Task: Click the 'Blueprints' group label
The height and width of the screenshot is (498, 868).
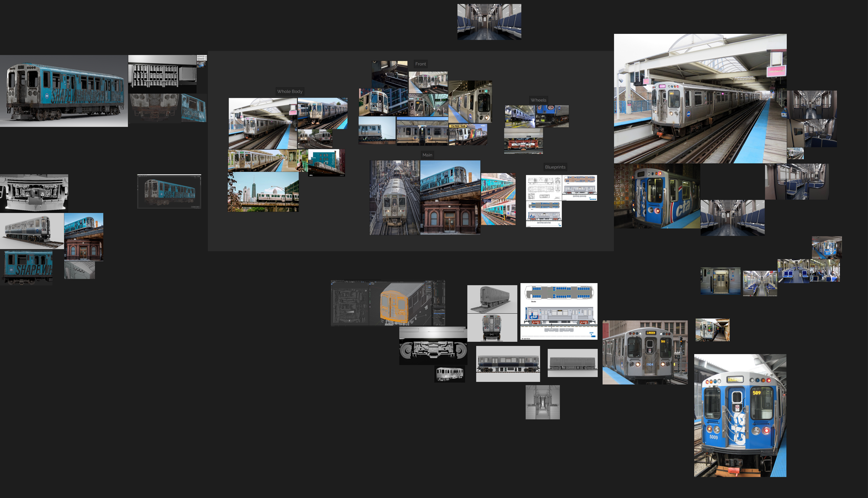Action: (x=555, y=167)
